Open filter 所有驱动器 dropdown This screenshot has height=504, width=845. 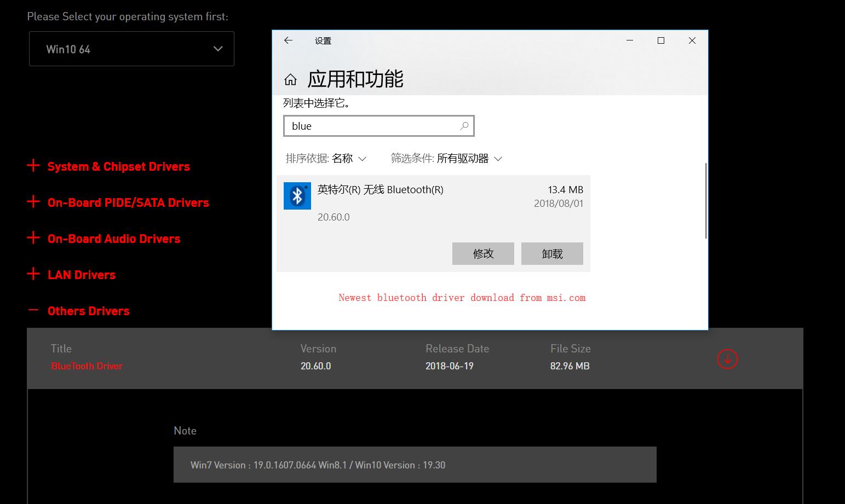click(x=469, y=159)
